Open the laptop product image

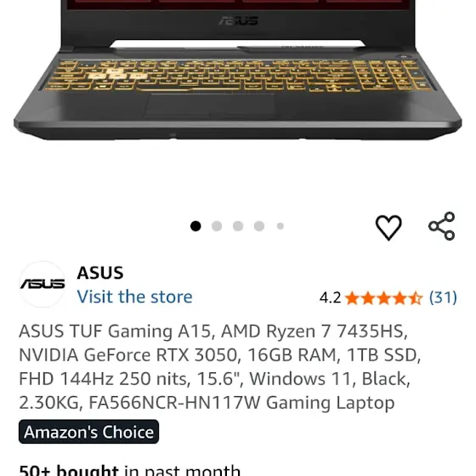(x=238, y=71)
